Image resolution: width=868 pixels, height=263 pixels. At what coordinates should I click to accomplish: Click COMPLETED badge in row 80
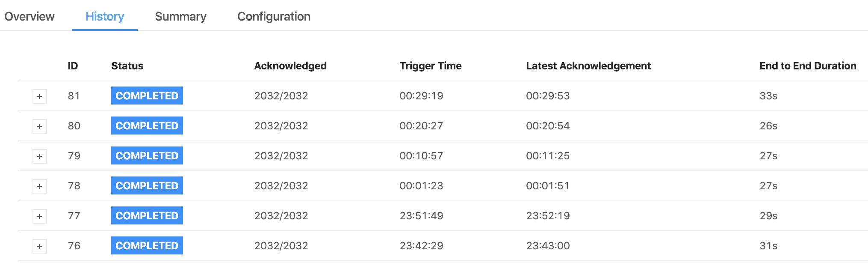click(x=147, y=126)
